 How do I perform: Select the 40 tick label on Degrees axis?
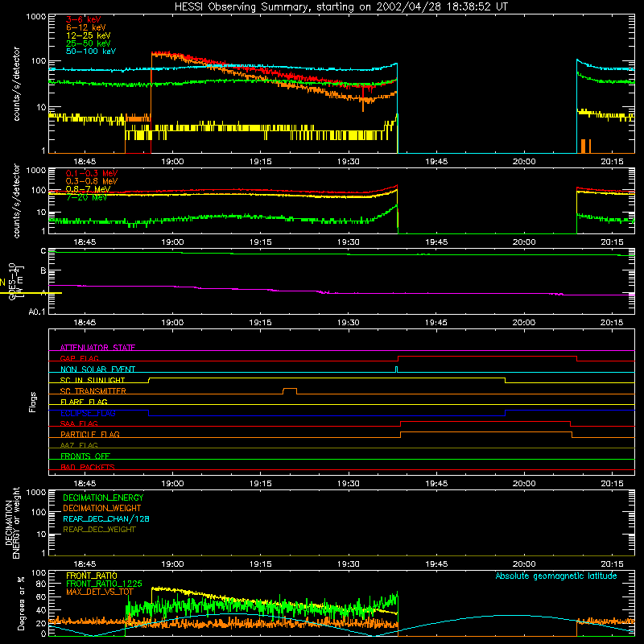point(41,610)
